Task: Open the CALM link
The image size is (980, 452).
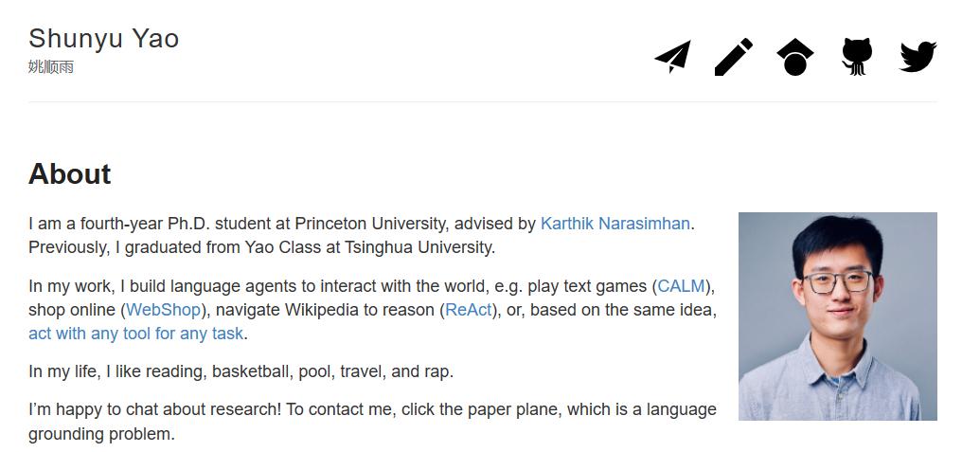Action: tap(681, 286)
